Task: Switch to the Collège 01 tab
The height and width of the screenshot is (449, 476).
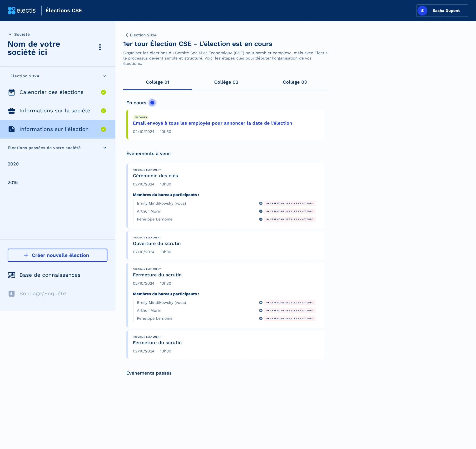Action: 158,82
